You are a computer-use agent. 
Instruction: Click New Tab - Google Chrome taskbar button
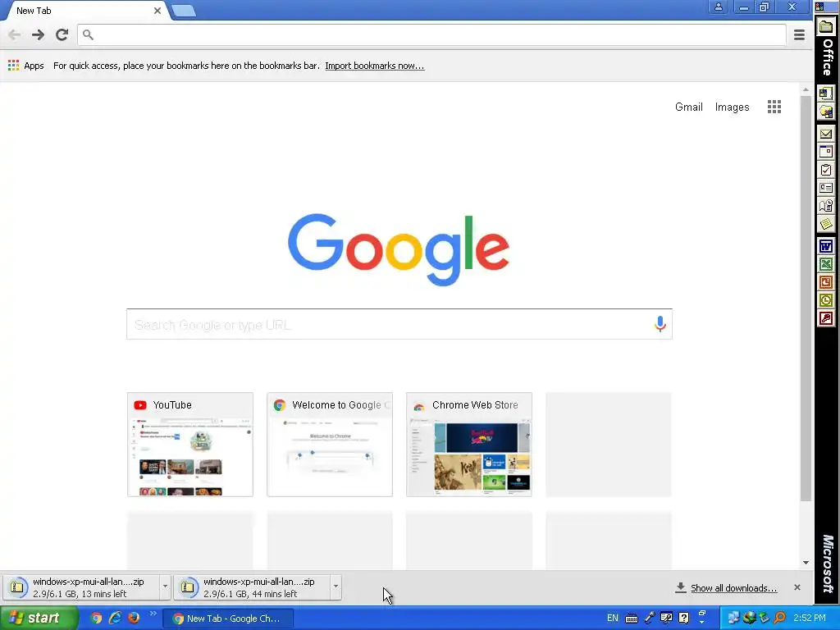point(228,619)
